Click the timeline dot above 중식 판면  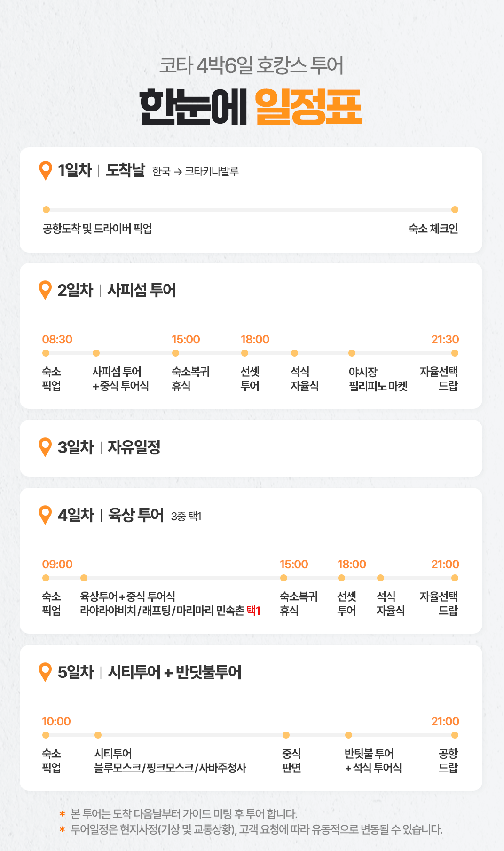286,735
